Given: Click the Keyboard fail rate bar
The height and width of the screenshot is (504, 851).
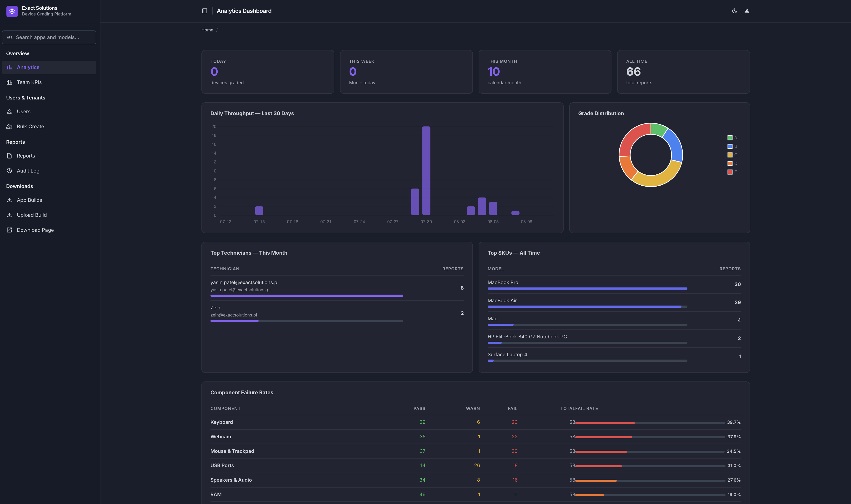Looking at the screenshot, I should coord(650,423).
